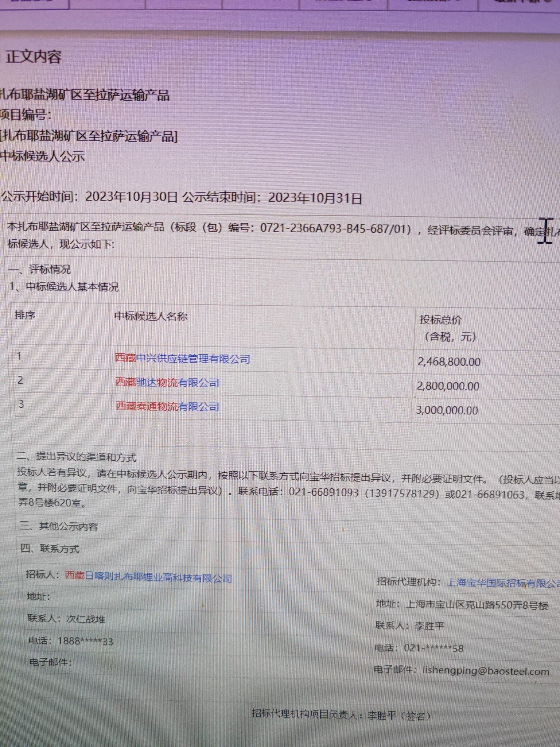Viewport: 560px width, 747px height.
Task: Click the 中标候选人公示 title text
Action: (x=42, y=156)
